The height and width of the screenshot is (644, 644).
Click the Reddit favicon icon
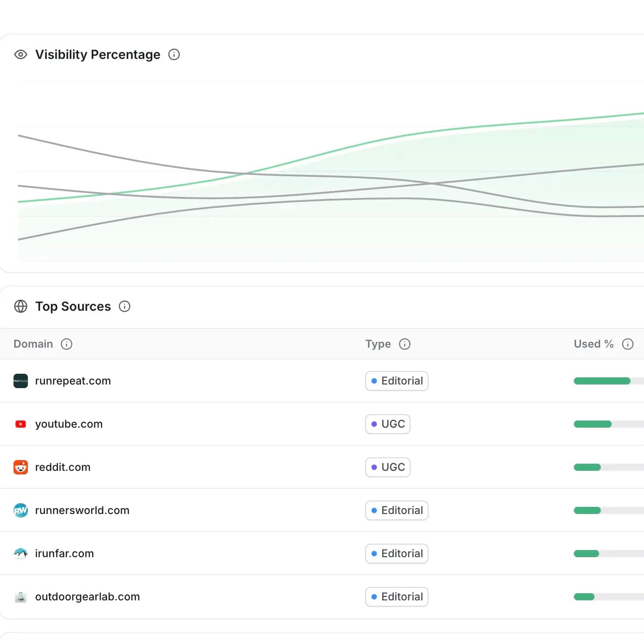tap(21, 467)
